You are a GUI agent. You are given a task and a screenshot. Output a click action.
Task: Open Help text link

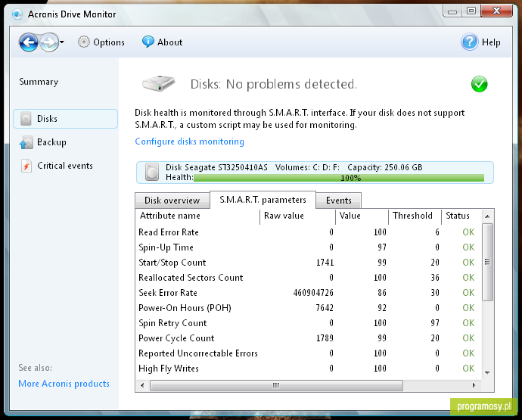tap(491, 42)
